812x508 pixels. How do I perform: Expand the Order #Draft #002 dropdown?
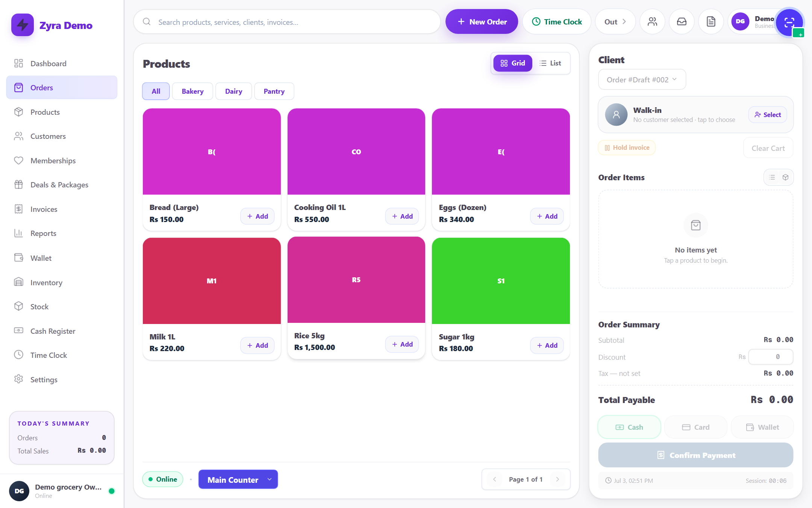[x=642, y=79]
